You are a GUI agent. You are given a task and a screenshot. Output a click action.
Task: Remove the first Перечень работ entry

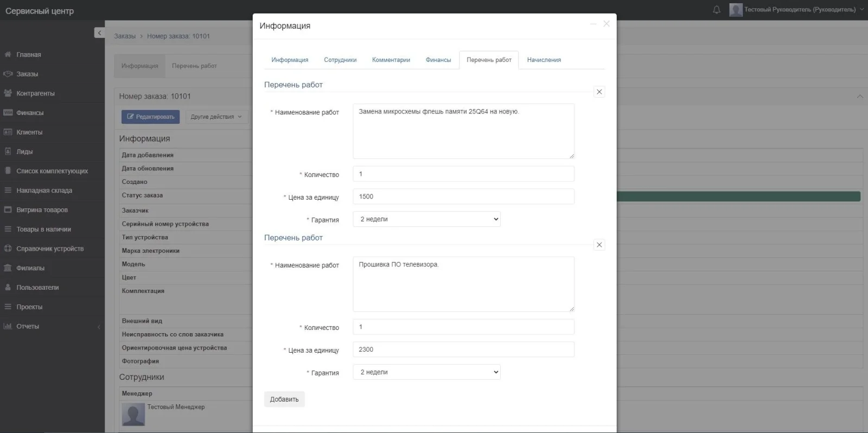[x=599, y=92]
